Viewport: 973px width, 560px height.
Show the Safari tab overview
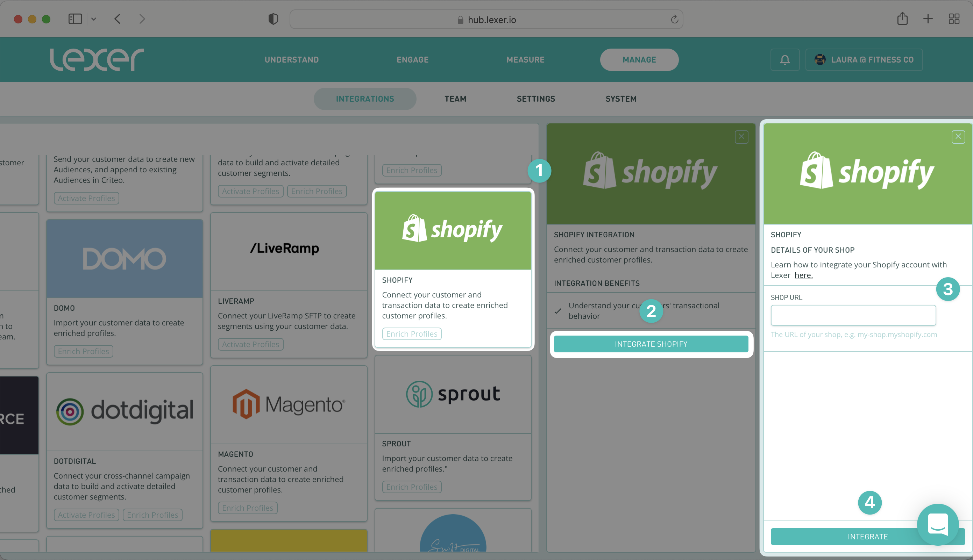(954, 19)
